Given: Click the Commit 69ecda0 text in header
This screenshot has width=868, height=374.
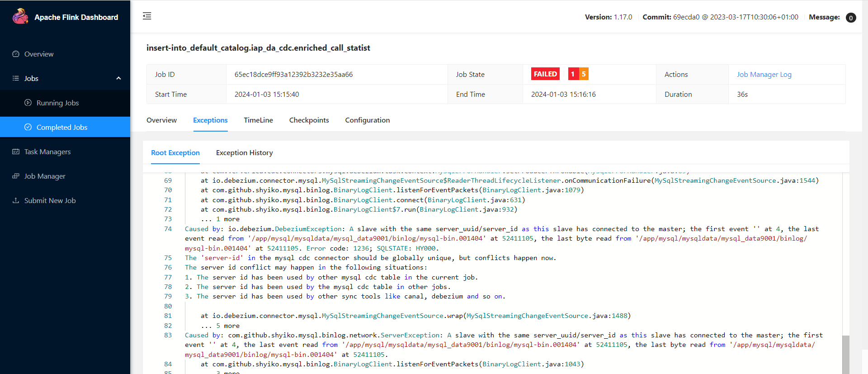Looking at the screenshot, I should (720, 17).
